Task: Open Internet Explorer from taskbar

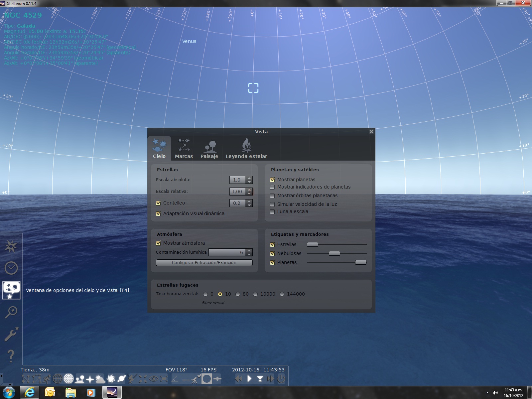Action: (30, 393)
